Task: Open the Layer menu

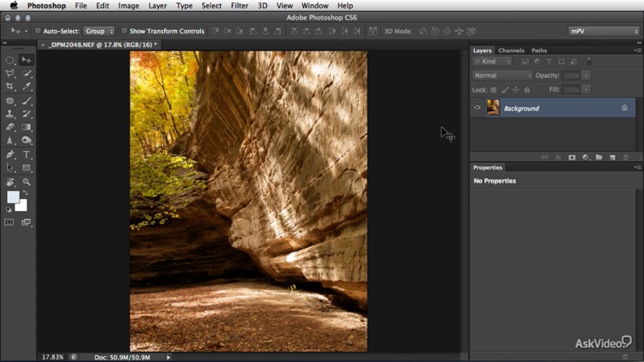Action: (x=158, y=6)
